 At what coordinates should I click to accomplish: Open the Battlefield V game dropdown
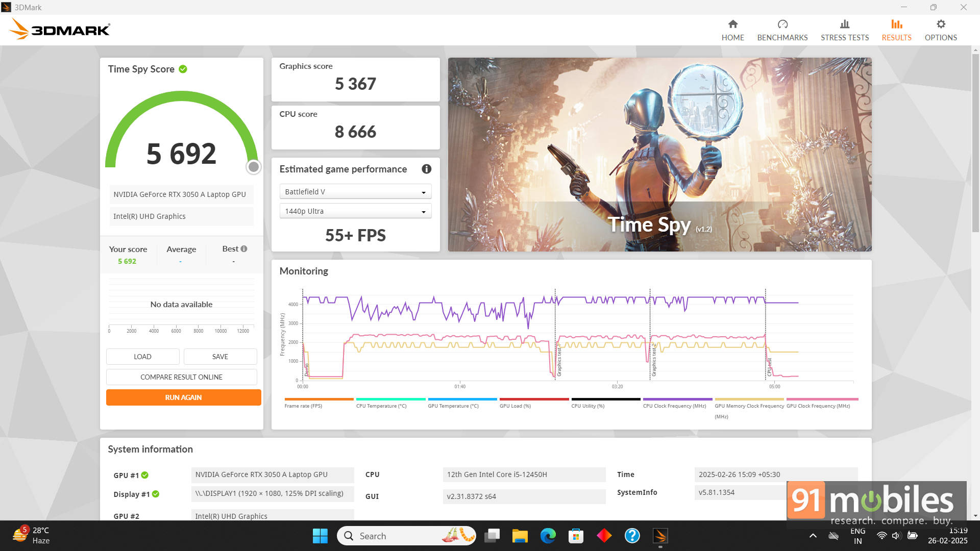tap(355, 192)
